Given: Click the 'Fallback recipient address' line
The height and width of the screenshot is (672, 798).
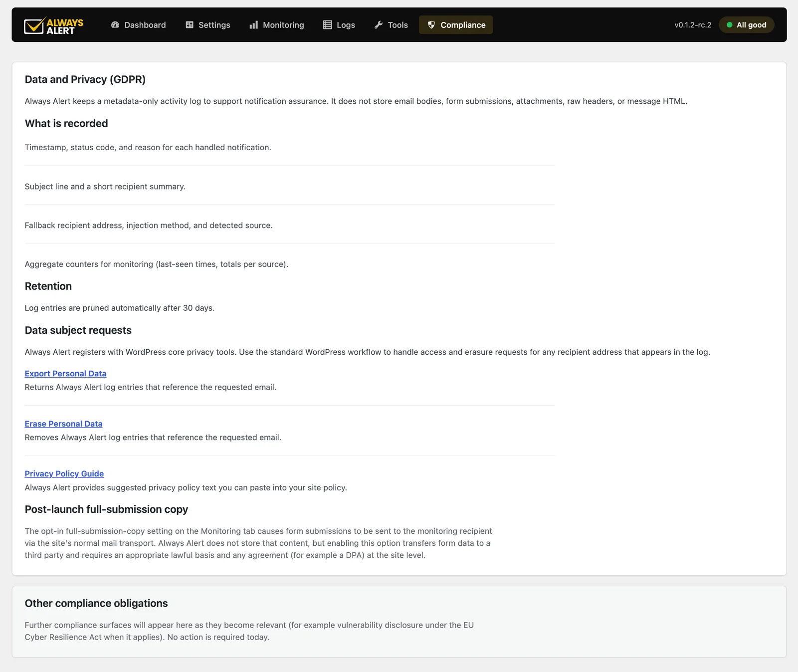Looking at the screenshot, I should point(149,225).
